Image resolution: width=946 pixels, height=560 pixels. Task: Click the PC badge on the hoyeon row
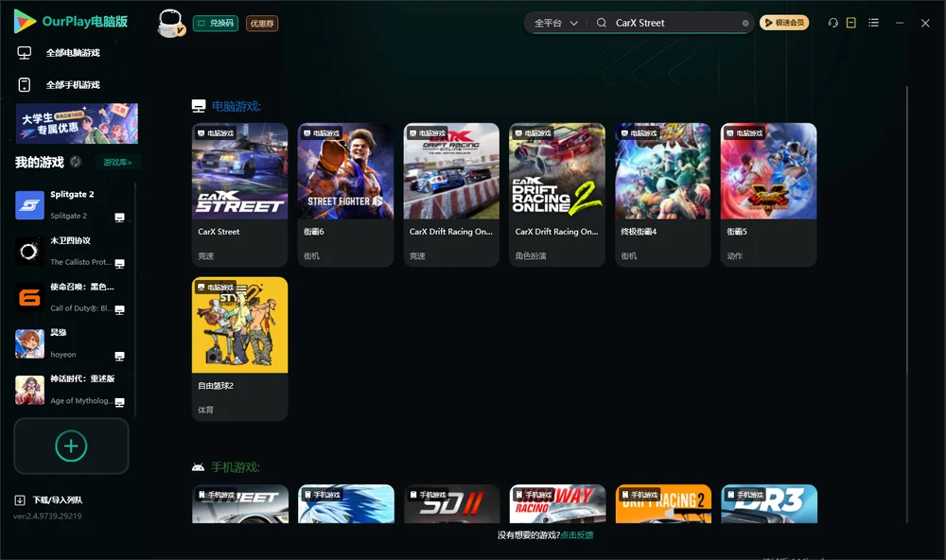(119, 356)
